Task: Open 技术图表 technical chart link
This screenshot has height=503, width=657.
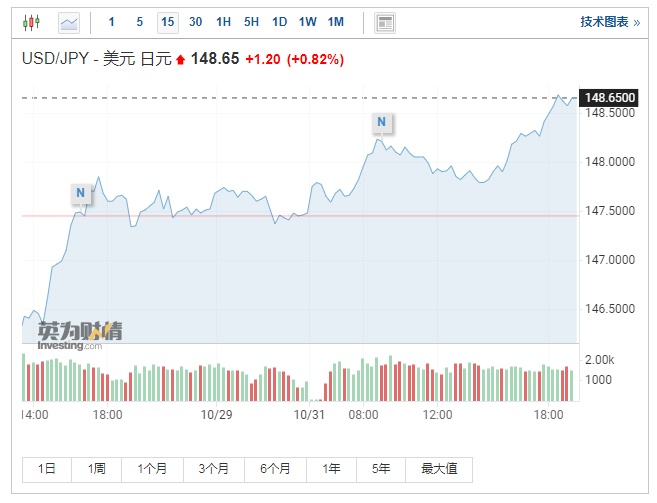Action: 609,22
